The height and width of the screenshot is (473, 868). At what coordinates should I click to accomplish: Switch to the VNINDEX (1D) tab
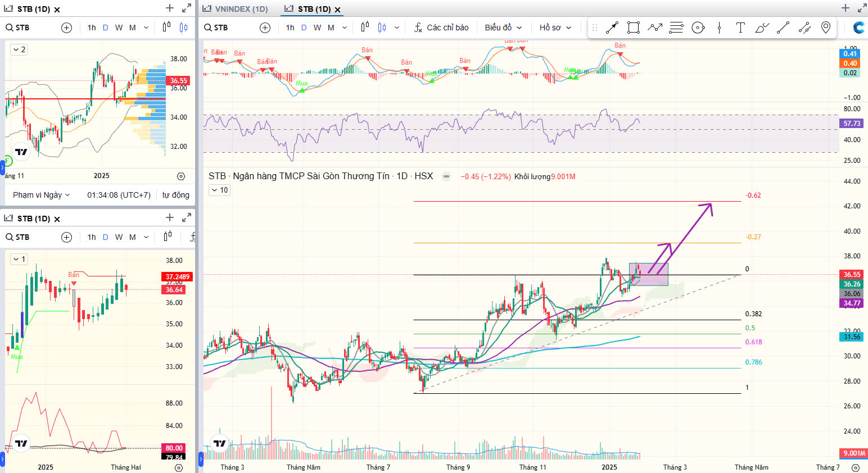pyautogui.click(x=235, y=8)
